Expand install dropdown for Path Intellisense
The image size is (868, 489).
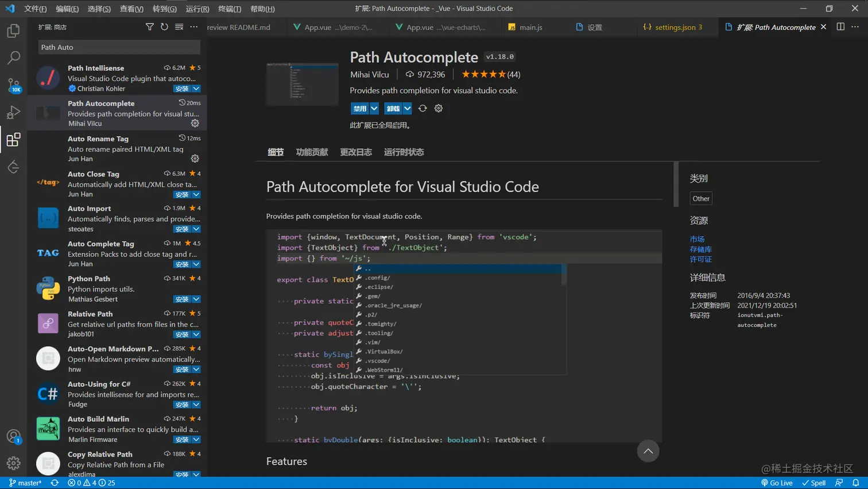click(x=196, y=88)
